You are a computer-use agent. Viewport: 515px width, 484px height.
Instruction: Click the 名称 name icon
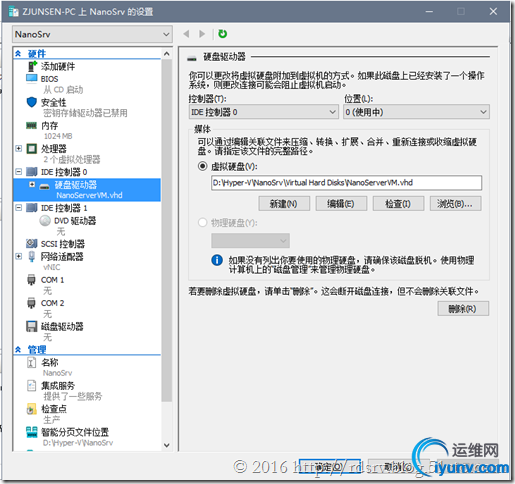(31, 362)
